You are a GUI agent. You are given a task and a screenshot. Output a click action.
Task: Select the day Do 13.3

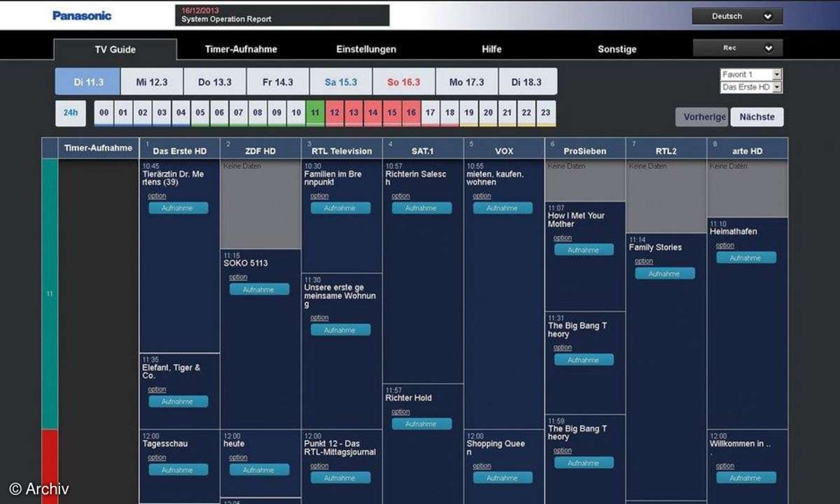pyautogui.click(x=215, y=82)
